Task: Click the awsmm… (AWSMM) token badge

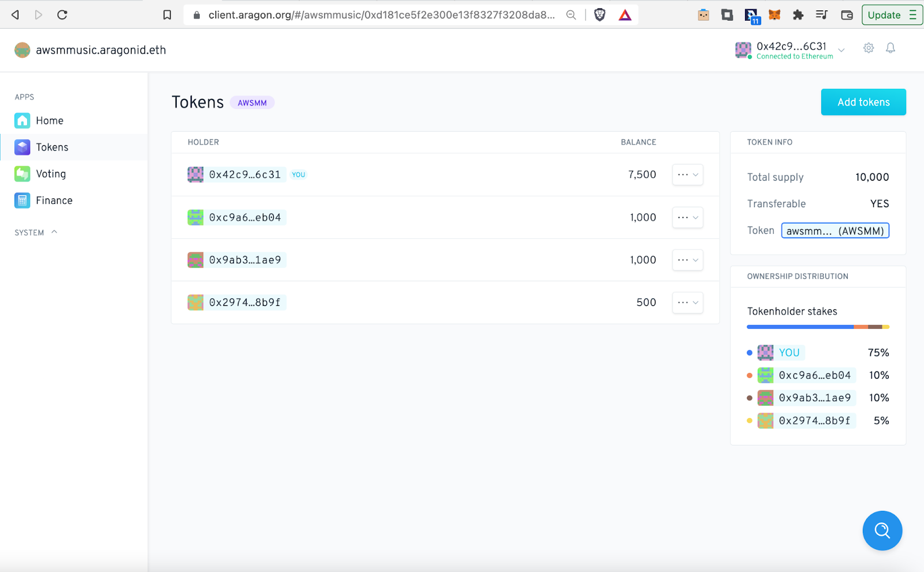Action: pos(834,231)
